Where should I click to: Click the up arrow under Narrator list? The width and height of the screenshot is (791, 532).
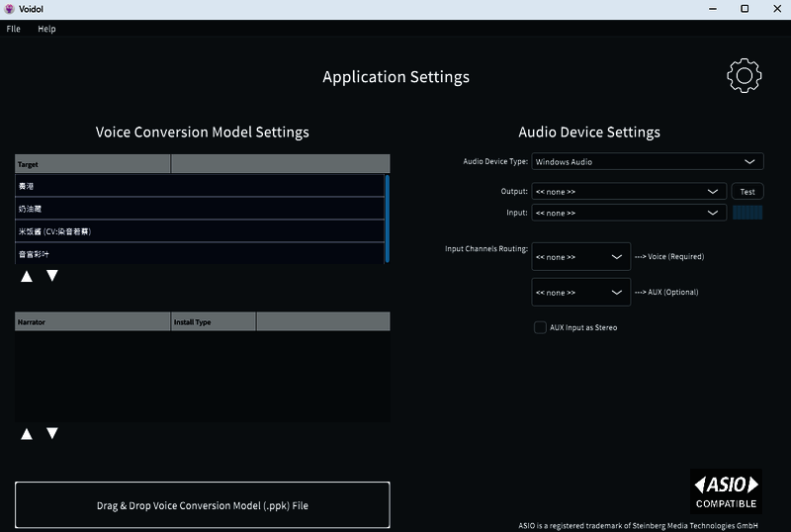click(x=27, y=434)
